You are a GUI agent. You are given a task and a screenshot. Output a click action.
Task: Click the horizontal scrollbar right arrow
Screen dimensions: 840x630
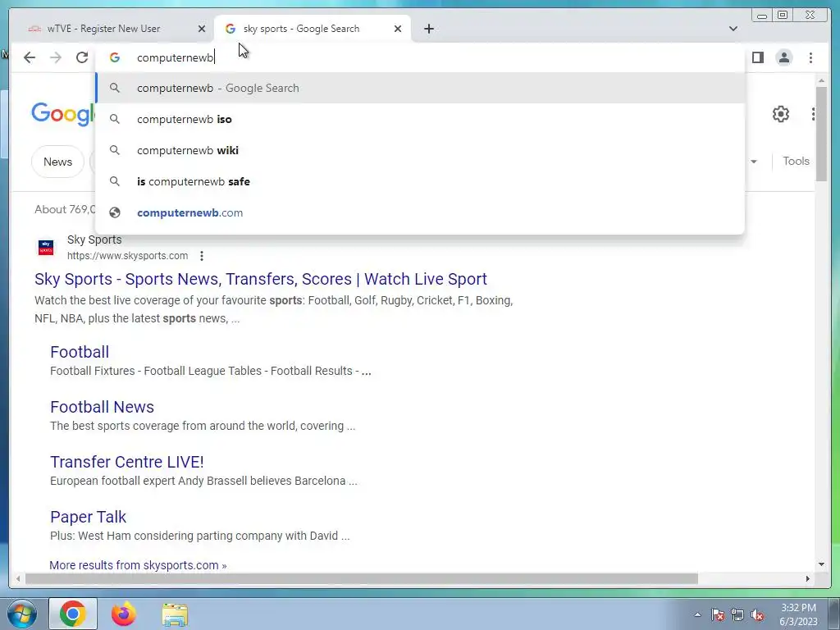coord(808,578)
